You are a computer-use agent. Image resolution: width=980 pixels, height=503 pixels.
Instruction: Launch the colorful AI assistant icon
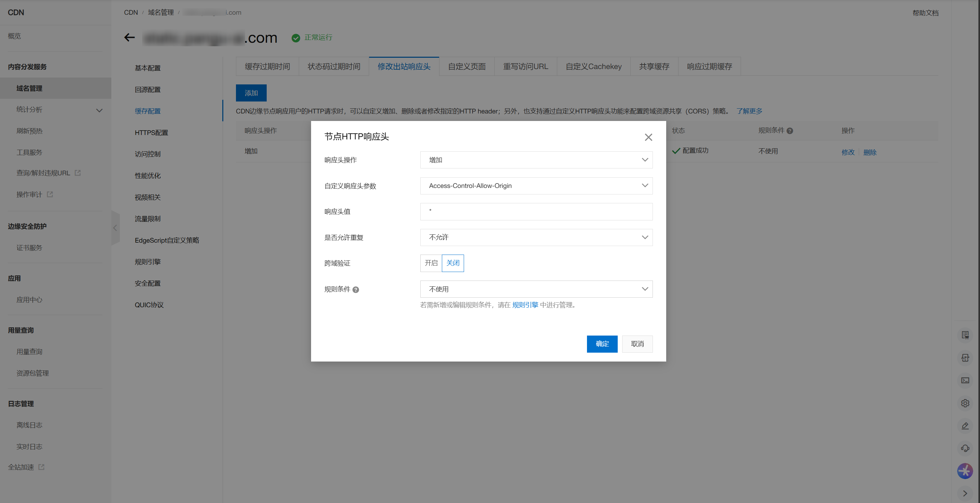pos(965,471)
